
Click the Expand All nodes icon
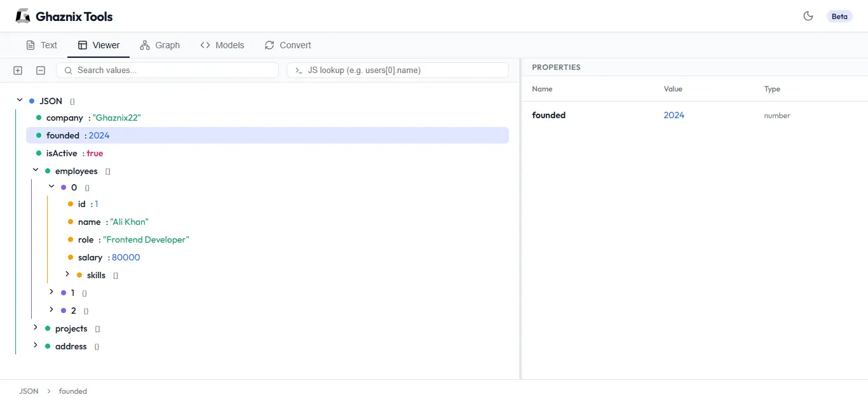tap(17, 70)
